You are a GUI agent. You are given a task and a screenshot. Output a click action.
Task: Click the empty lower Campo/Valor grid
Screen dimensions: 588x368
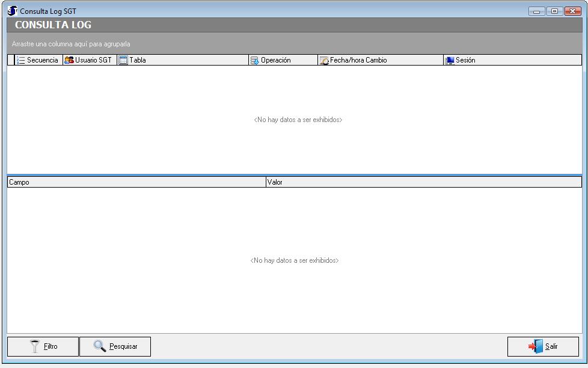coord(294,289)
